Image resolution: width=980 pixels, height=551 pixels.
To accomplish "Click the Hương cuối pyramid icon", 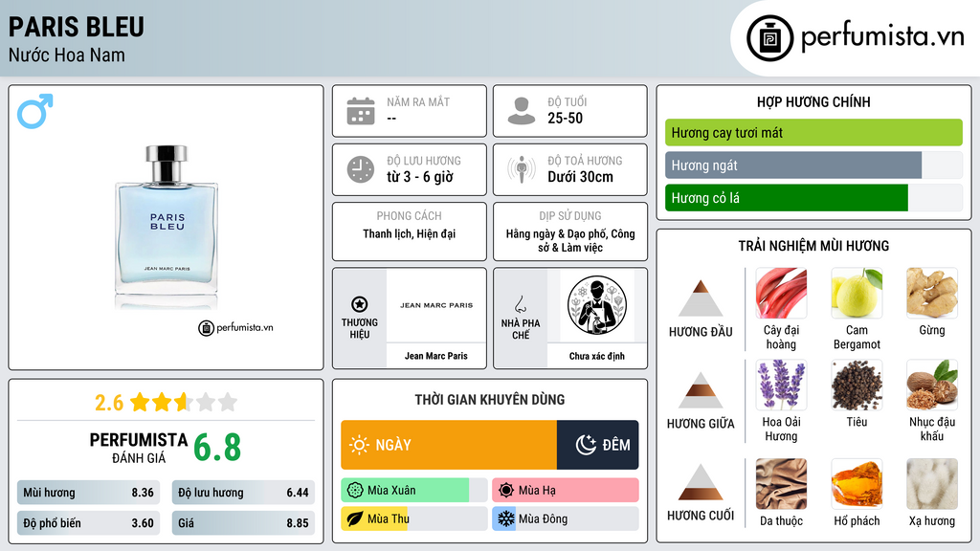I will coord(701,482).
